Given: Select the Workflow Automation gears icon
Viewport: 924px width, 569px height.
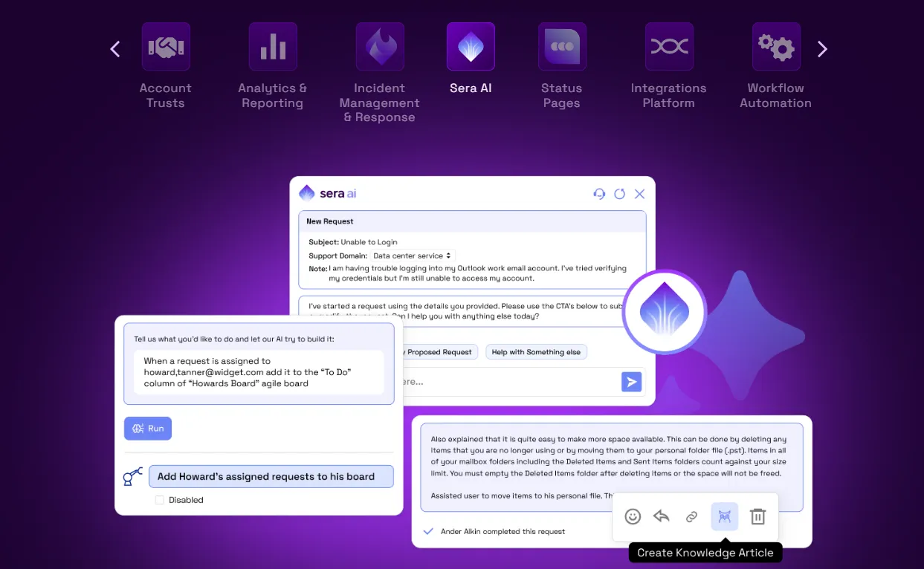Looking at the screenshot, I should [x=776, y=47].
